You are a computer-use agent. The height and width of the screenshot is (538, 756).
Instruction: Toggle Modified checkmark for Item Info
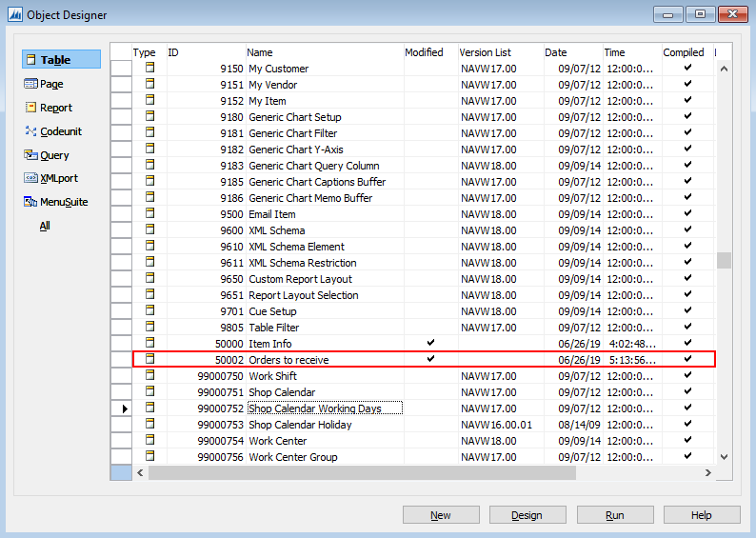click(430, 343)
